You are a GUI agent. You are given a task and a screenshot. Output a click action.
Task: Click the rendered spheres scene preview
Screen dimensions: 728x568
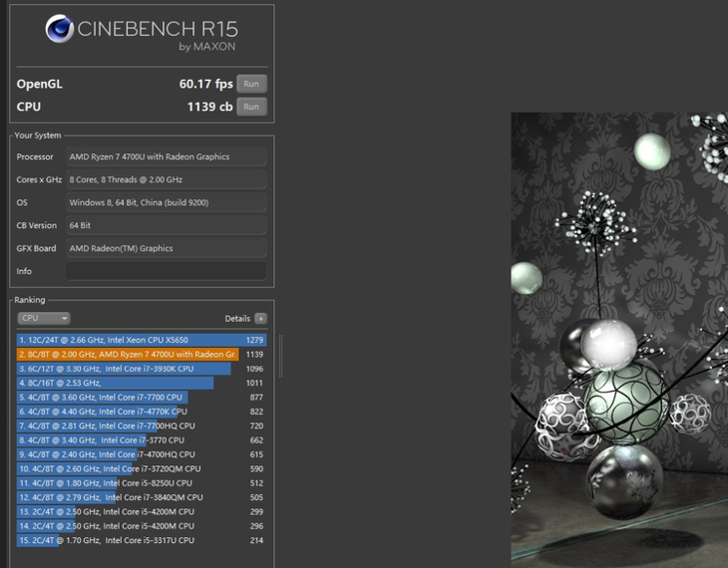[618, 339]
